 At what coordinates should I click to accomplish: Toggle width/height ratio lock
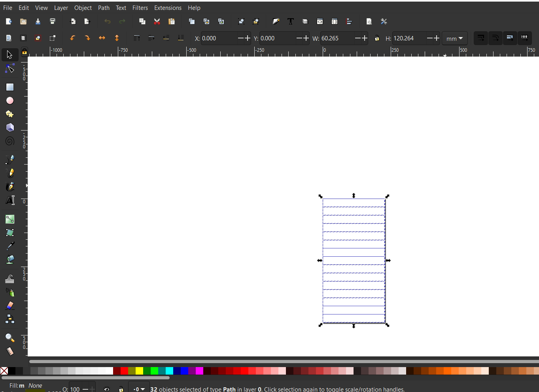[x=377, y=38]
